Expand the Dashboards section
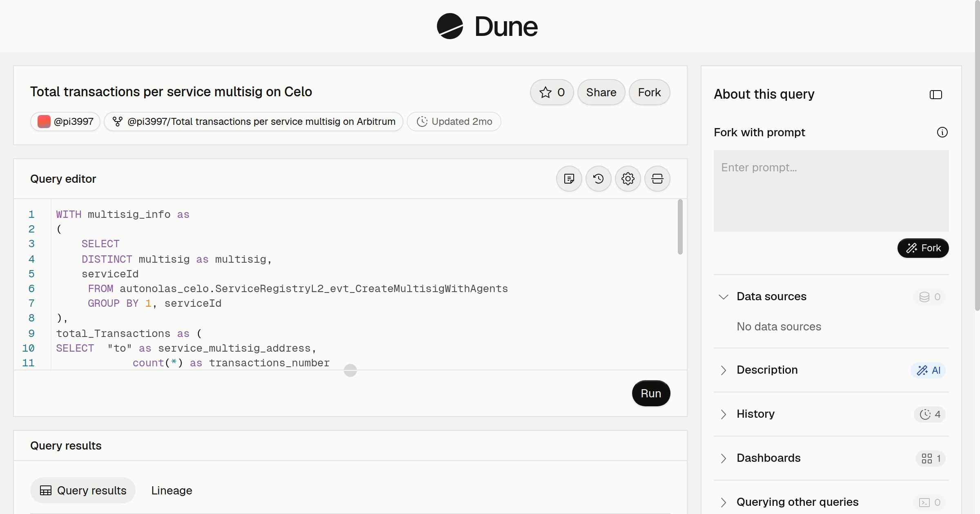The image size is (980, 514). click(x=723, y=458)
